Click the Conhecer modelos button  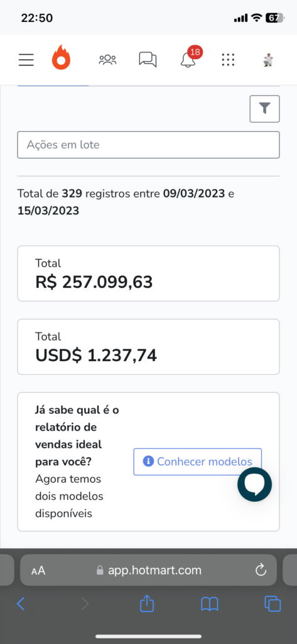point(197,462)
